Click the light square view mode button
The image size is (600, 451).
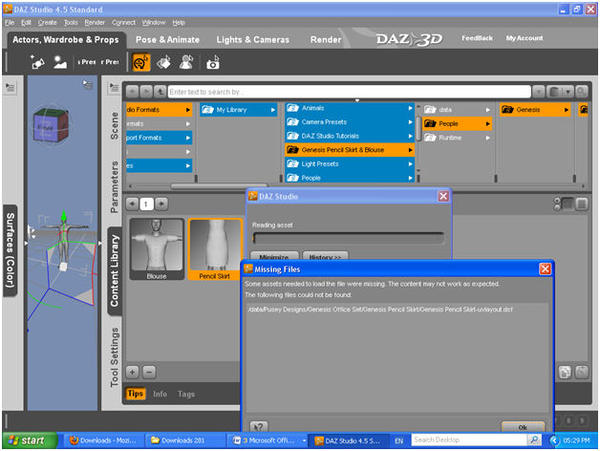(582, 204)
